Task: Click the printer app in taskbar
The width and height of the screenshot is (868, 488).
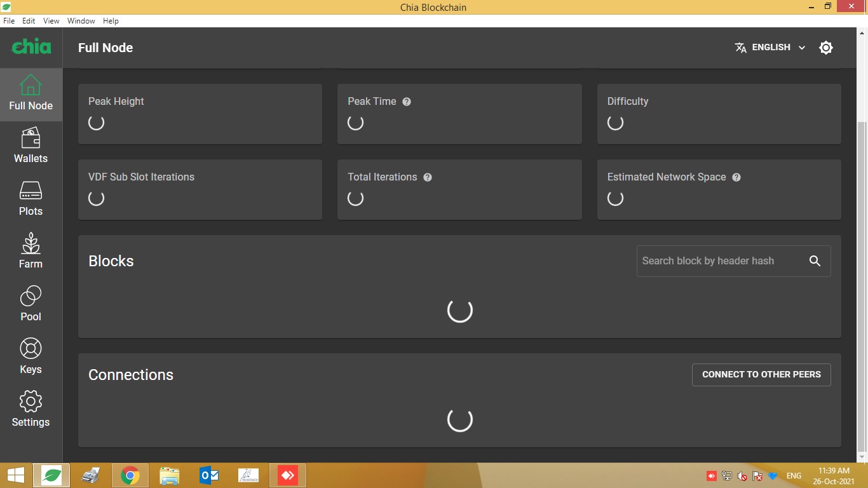Action: tap(91, 475)
